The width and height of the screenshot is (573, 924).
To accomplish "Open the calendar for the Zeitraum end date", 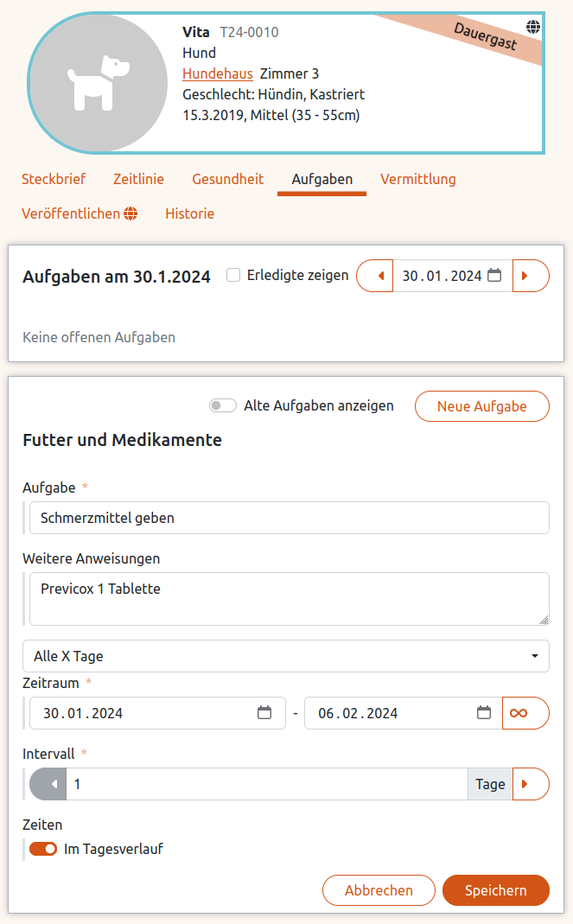I will coord(482,712).
